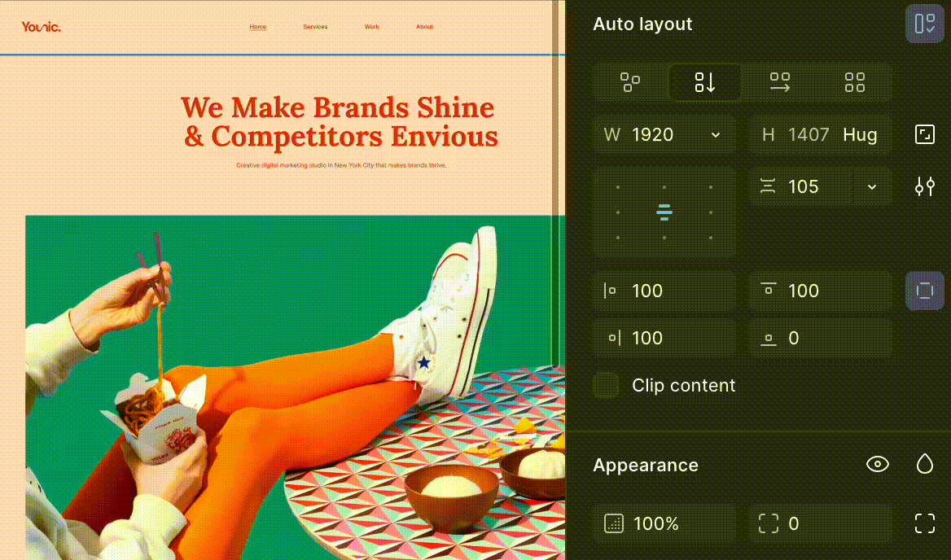Image resolution: width=951 pixels, height=560 pixels.
Task: Select the 'Creative digital marketing studio' subtitle text
Action: (341, 165)
